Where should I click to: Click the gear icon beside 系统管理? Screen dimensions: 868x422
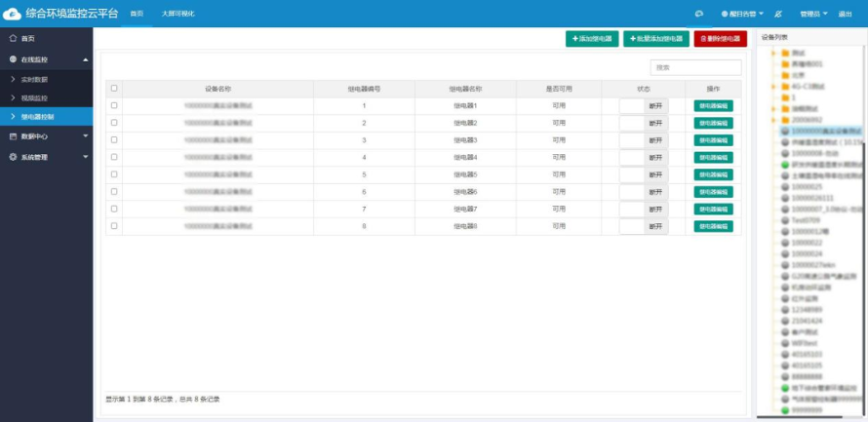14,157
